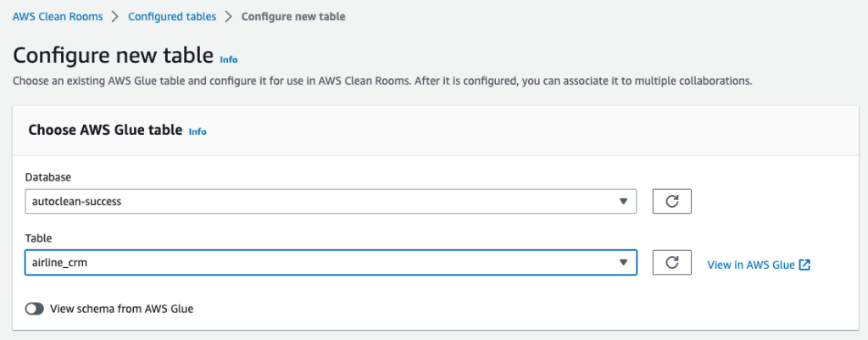Enable the View schema from AWS Glue toggle
Screen dimensions: 868x340
[35, 309]
